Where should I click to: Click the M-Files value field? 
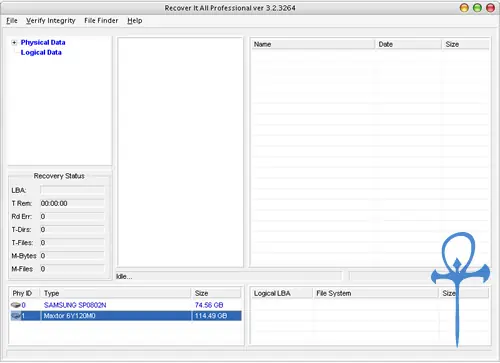[72, 269]
